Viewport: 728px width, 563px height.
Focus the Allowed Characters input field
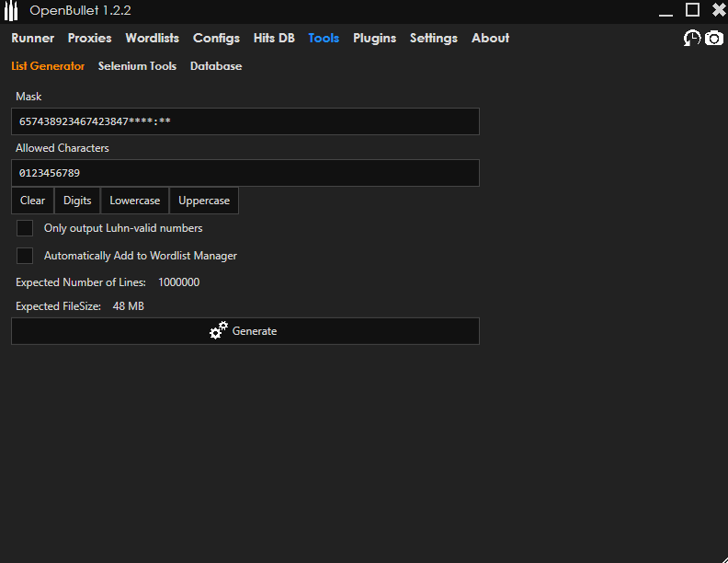point(245,173)
